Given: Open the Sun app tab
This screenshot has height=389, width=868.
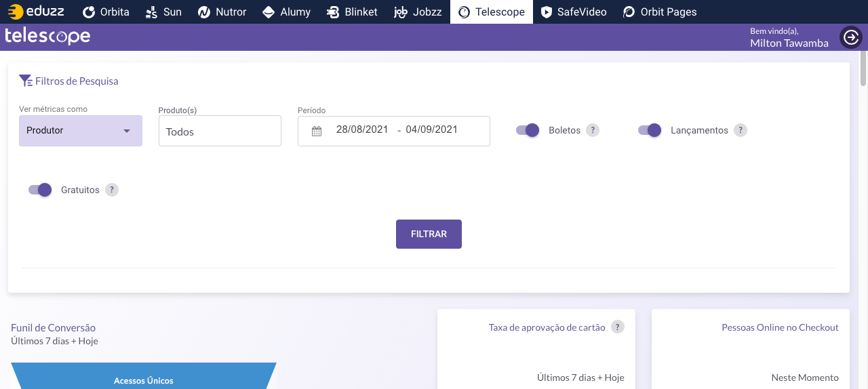Looking at the screenshot, I should [163, 12].
